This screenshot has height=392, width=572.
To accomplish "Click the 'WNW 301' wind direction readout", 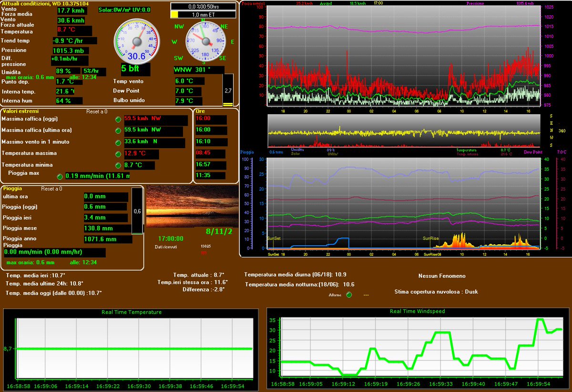I will pyautogui.click(x=198, y=70).
